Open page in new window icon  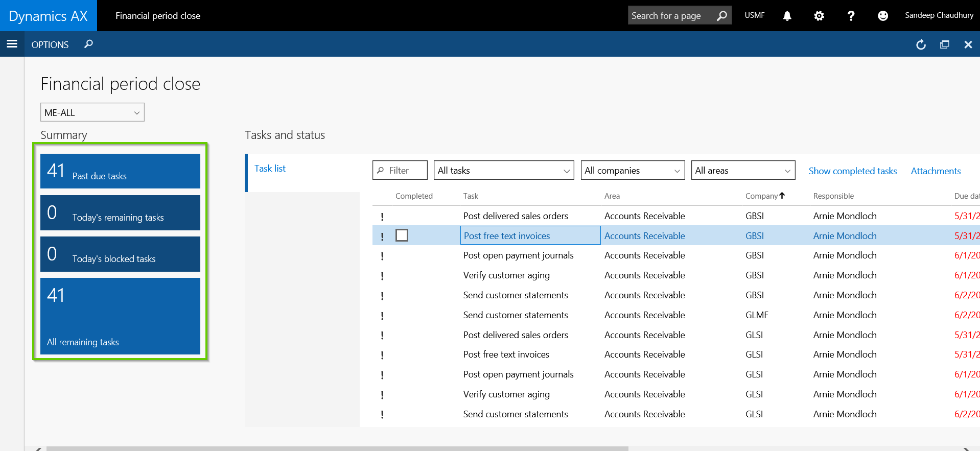(x=944, y=44)
